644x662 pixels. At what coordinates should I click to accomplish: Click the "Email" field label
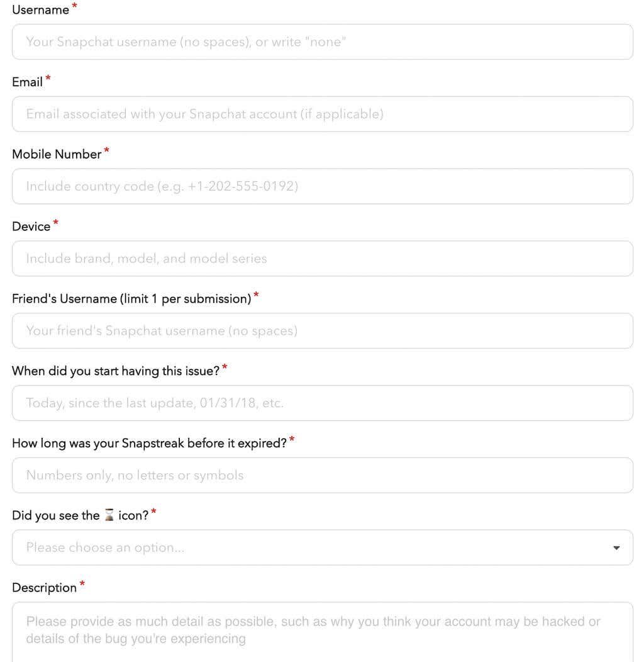27,82
